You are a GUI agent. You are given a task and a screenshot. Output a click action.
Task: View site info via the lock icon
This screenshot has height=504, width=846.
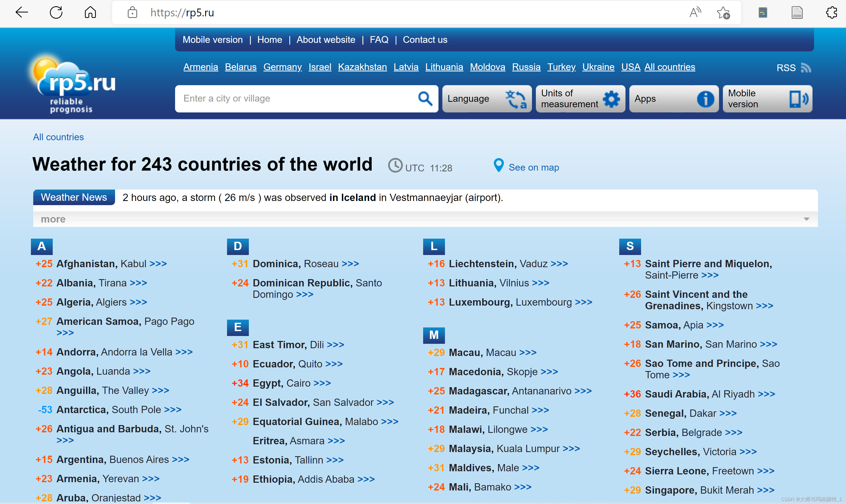132,12
